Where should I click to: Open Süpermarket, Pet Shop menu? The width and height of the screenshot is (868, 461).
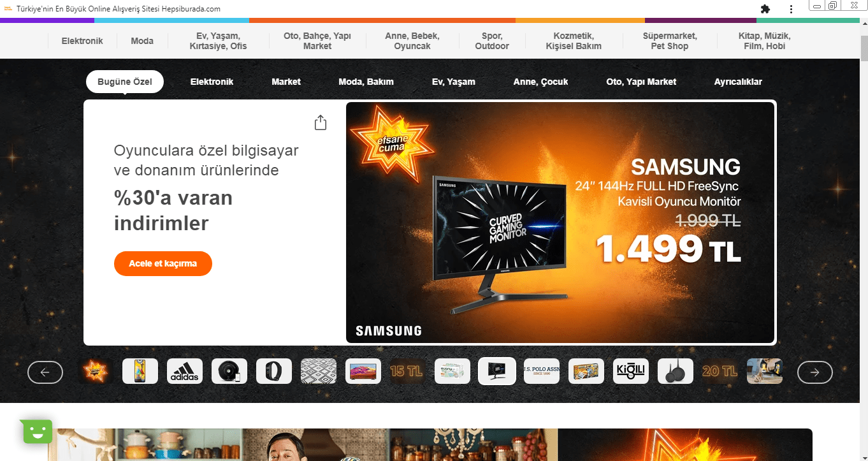click(670, 41)
